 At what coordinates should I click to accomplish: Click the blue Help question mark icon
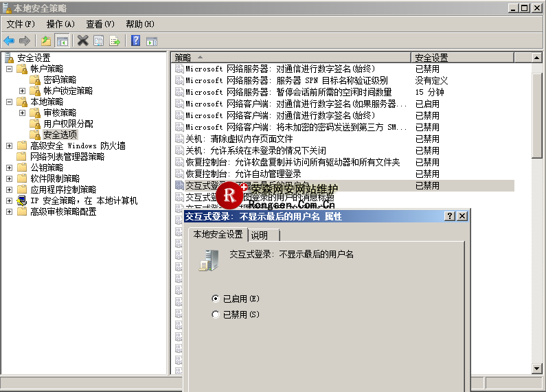point(135,41)
